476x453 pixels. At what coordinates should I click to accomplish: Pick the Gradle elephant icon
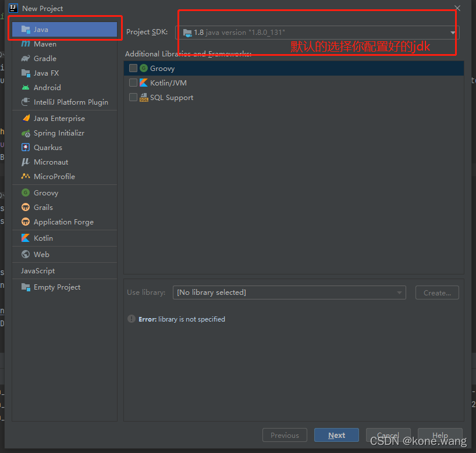pyautogui.click(x=26, y=58)
